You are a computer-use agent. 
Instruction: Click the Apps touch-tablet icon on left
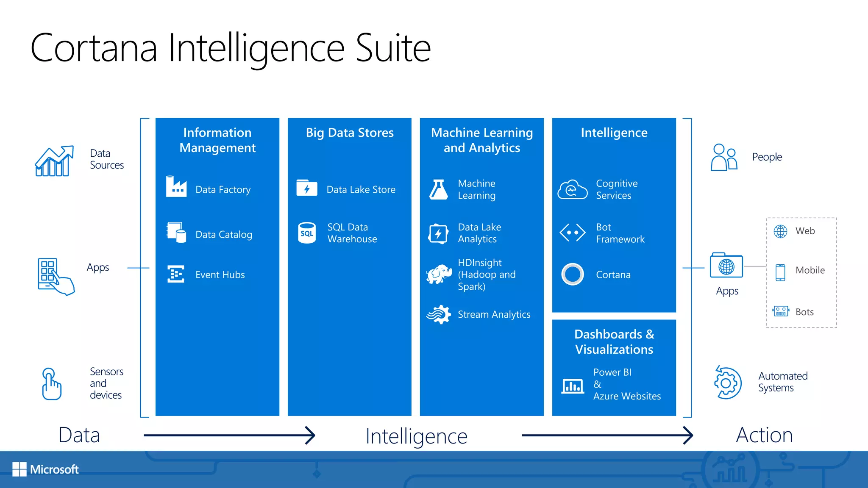(x=56, y=276)
